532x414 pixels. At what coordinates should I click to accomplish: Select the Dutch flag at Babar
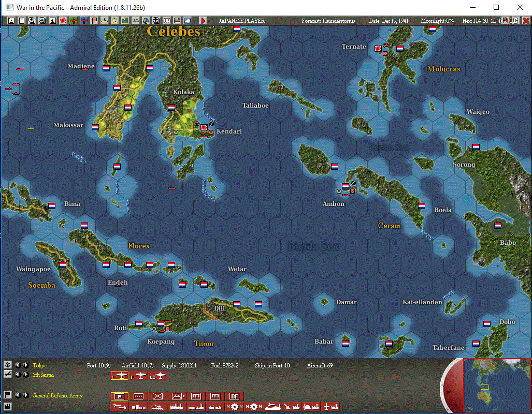pyautogui.click(x=346, y=343)
